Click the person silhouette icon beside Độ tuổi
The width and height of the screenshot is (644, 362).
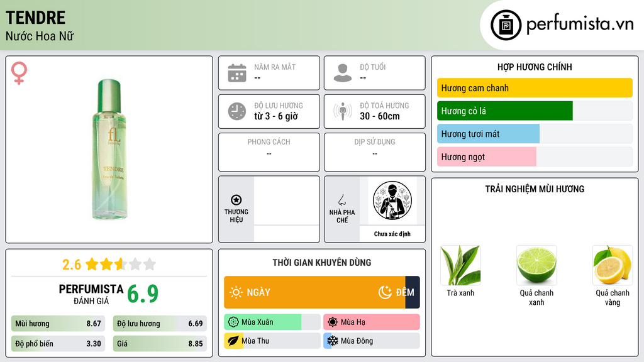343,73
